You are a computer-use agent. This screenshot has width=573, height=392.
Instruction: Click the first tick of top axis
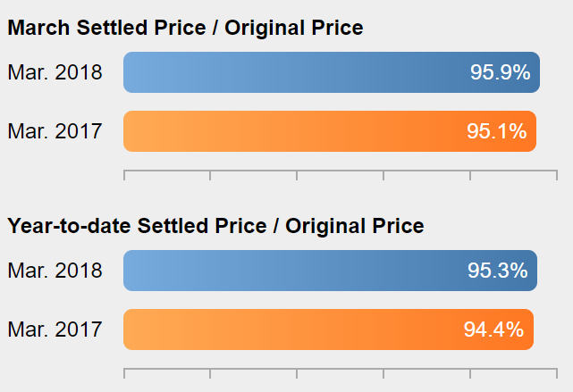tap(124, 175)
